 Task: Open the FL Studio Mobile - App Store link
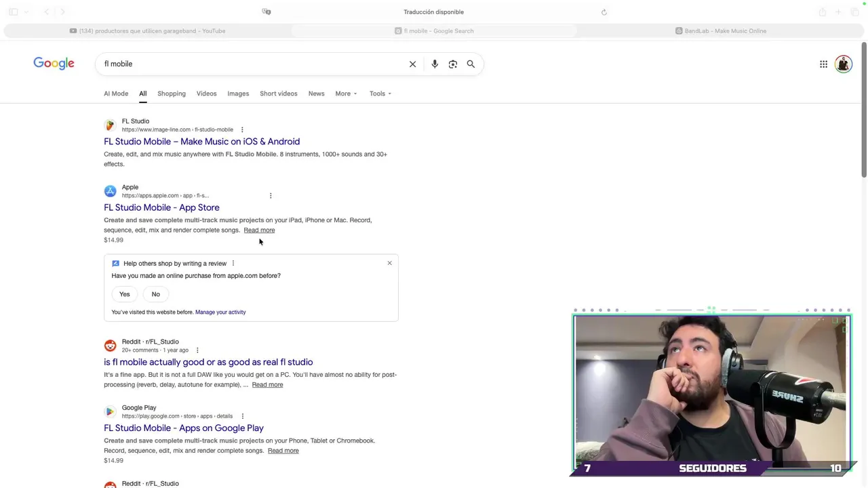tap(161, 207)
